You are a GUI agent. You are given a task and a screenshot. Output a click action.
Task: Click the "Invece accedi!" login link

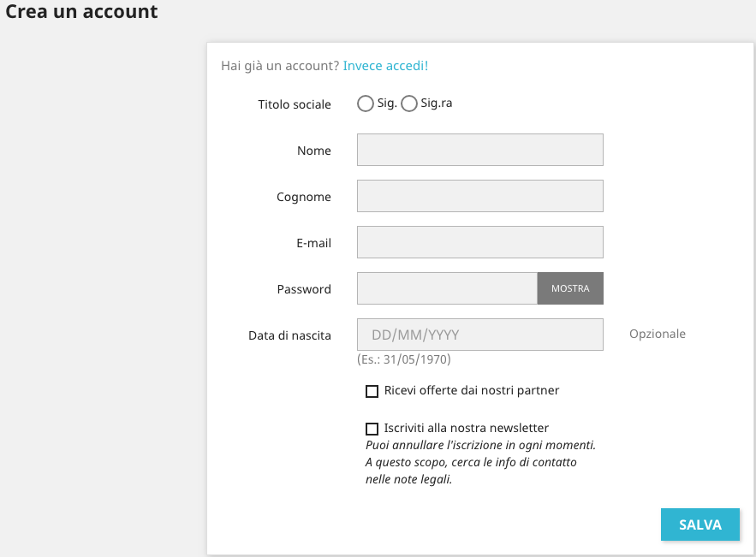click(385, 66)
